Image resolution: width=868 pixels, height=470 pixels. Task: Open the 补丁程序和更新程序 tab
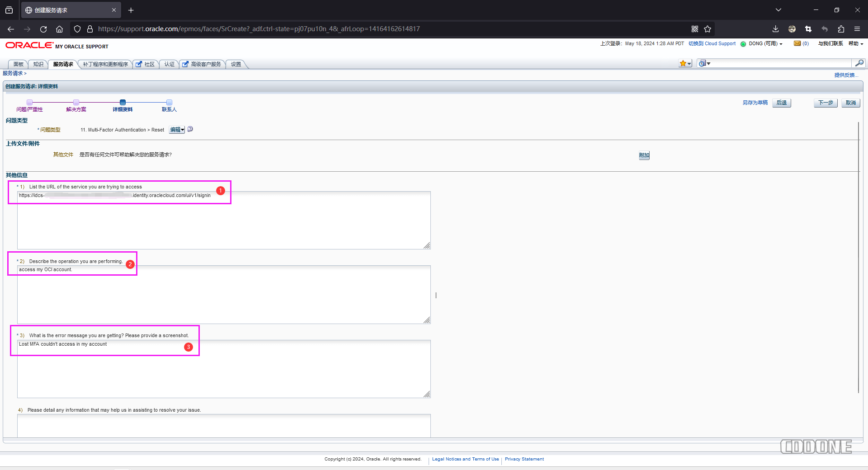pyautogui.click(x=105, y=64)
